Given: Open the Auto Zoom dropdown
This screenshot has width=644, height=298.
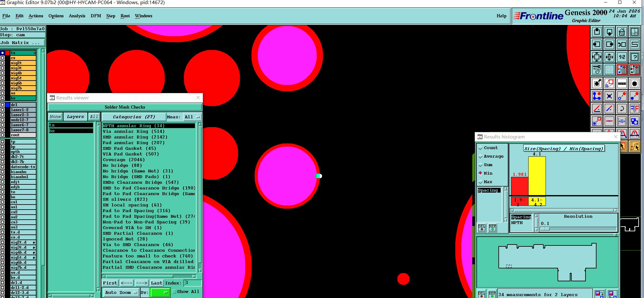Looking at the screenshot, I should click(121, 292).
